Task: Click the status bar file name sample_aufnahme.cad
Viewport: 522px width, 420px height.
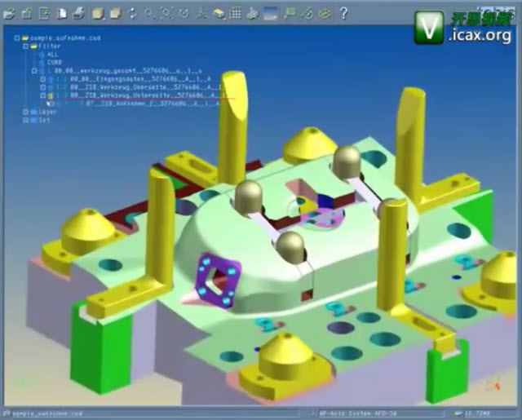Action: coord(47,413)
